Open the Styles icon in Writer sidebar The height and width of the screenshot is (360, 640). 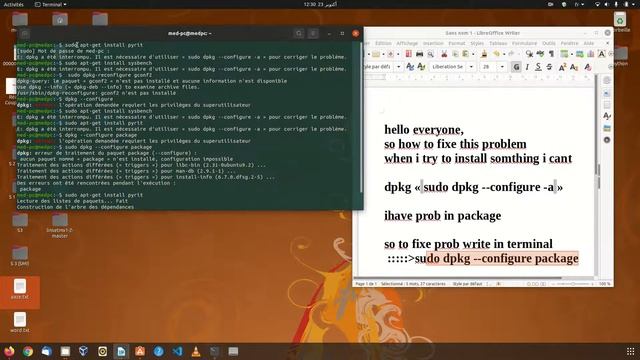point(607,116)
